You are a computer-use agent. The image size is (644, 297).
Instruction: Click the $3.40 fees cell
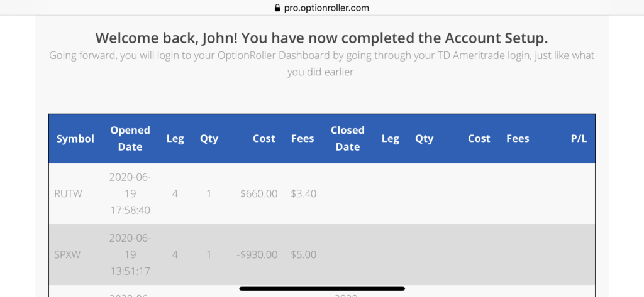coord(304,193)
